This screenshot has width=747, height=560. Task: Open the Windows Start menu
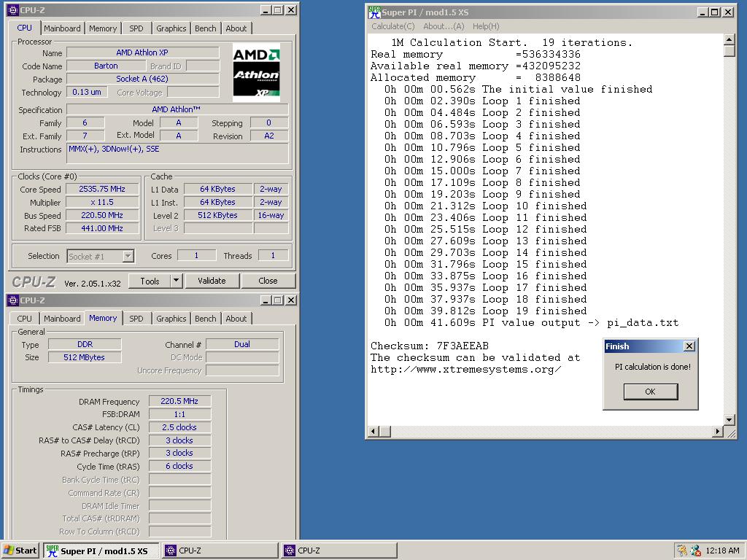click(x=20, y=551)
